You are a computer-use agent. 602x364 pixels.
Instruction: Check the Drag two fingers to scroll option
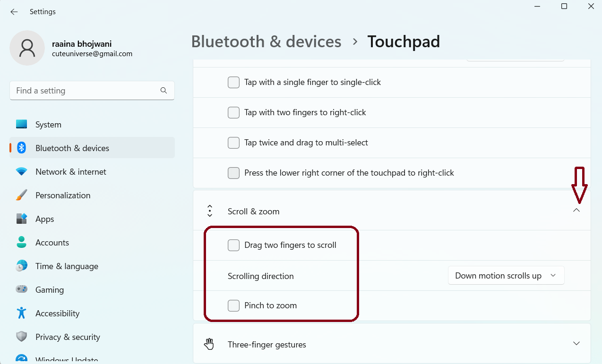point(233,245)
